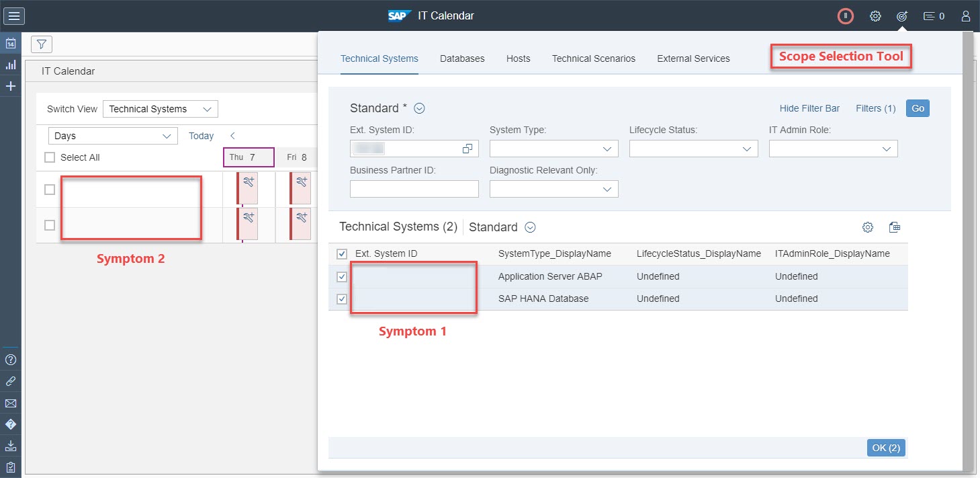Image resolution: width=980 pixels, height=478 pixels.
Task: Click the download tray sidebar icon
Action: pyautogui.click(x=11, y=445)
